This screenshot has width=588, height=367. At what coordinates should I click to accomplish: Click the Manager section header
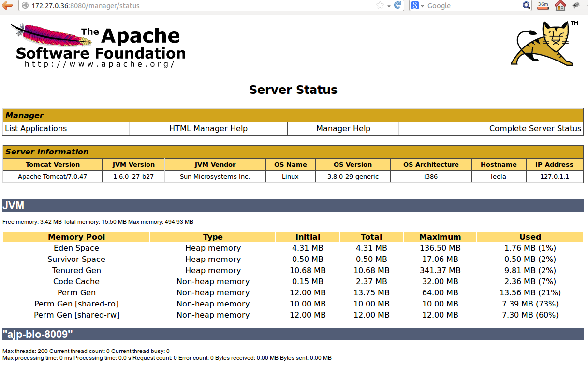[293, 115]
